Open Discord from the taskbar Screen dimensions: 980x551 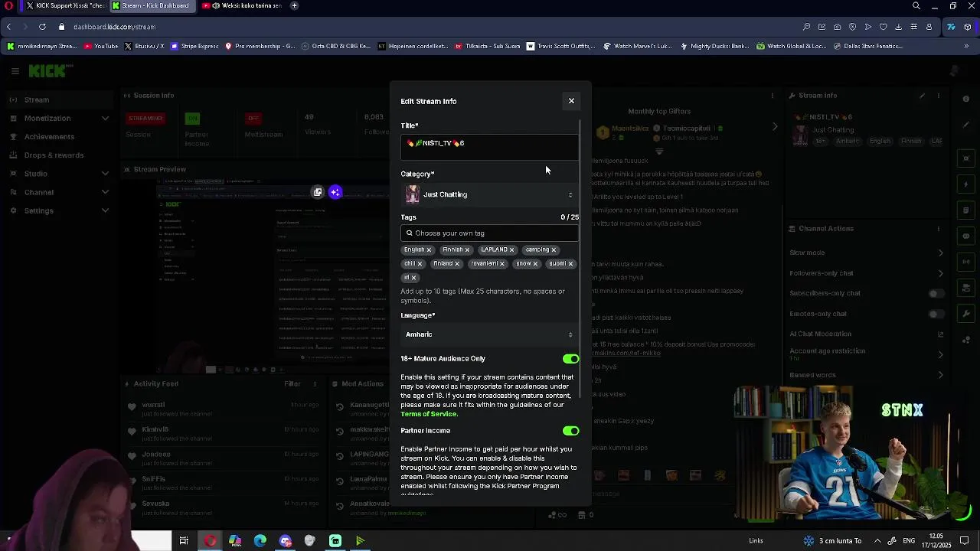click(x=286, y=541)
